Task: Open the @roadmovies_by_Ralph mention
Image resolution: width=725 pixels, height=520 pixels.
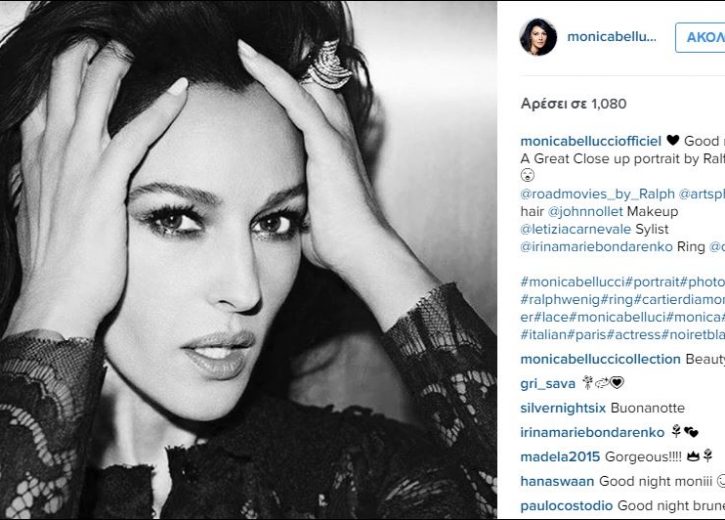Action: point(597,194)
